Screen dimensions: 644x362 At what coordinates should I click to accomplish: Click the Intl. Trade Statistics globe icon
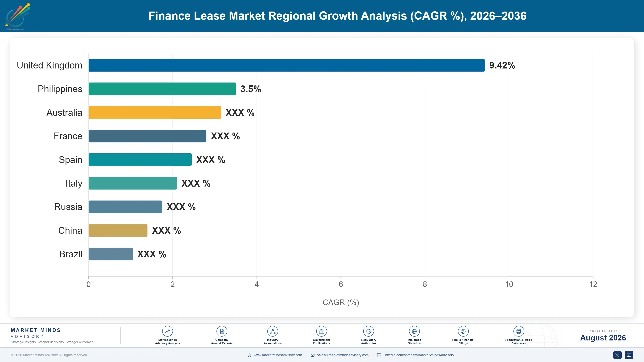[x=414, y=331]
